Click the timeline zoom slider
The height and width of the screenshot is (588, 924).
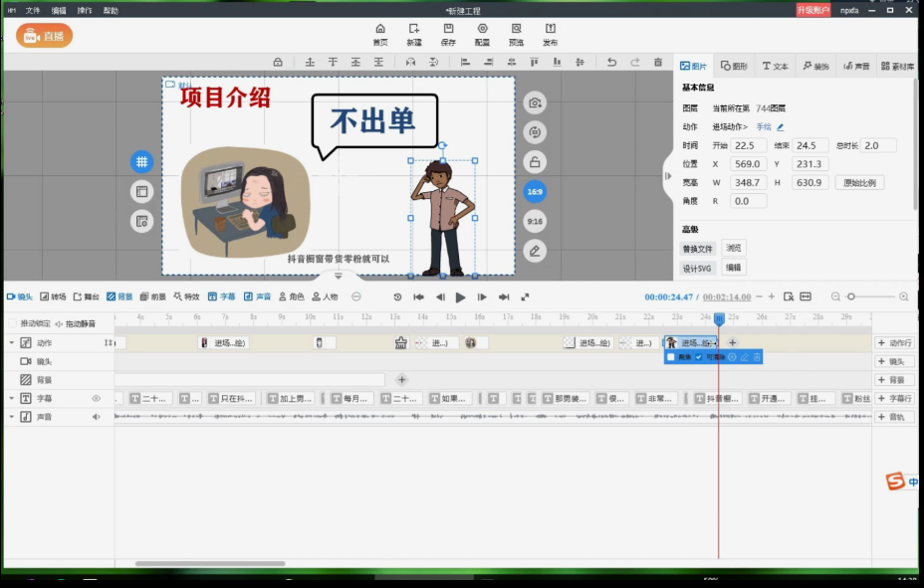click(852, 296)
